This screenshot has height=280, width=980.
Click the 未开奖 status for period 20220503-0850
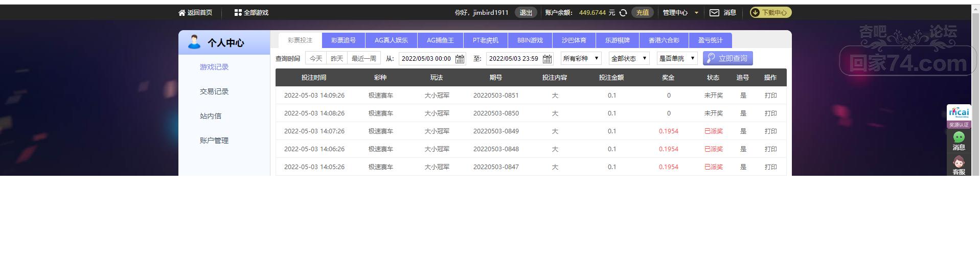pyautogui.click(x=713, y=113)
